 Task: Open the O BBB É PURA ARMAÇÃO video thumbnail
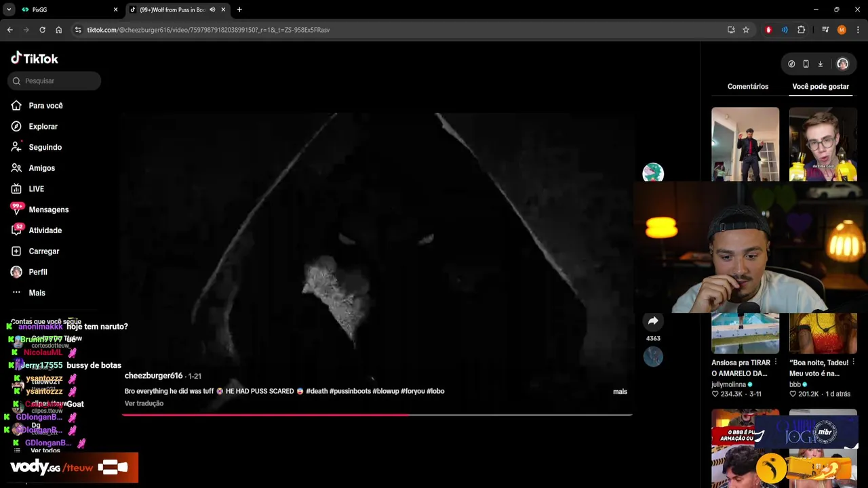745,448
